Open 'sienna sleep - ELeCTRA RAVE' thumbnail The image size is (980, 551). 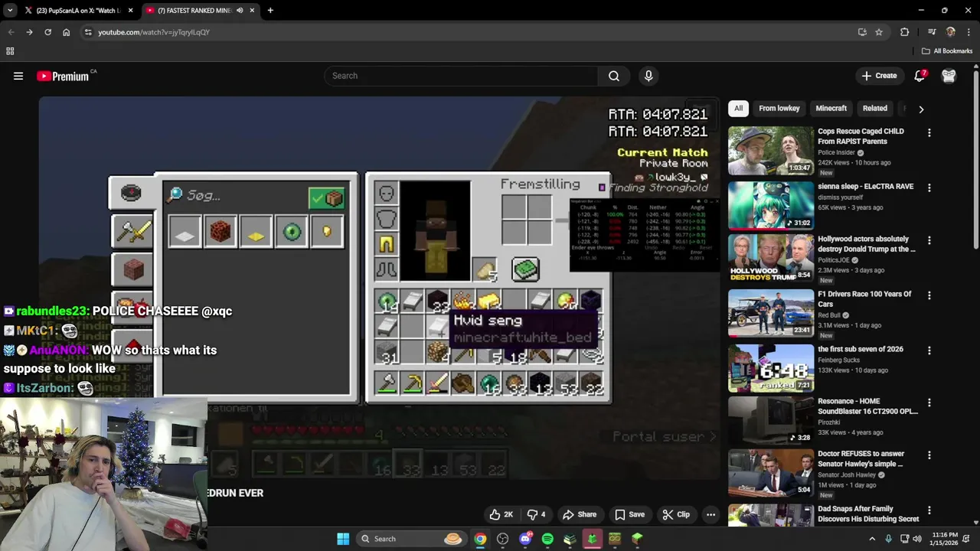(771, 206)
